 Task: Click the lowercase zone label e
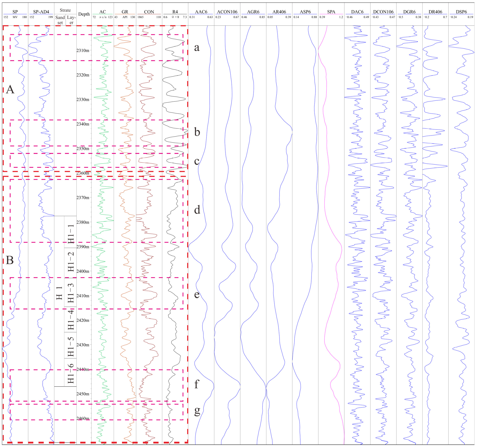[197, 295]
